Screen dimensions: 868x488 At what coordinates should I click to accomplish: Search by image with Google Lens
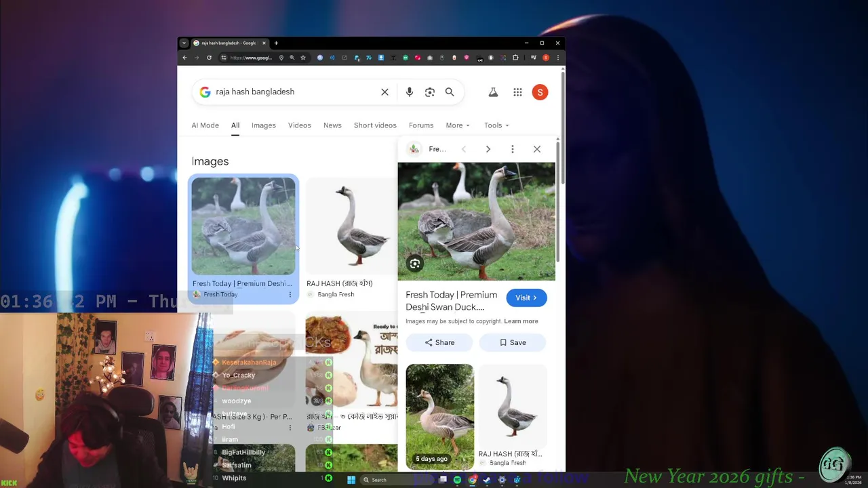(429, 92)
